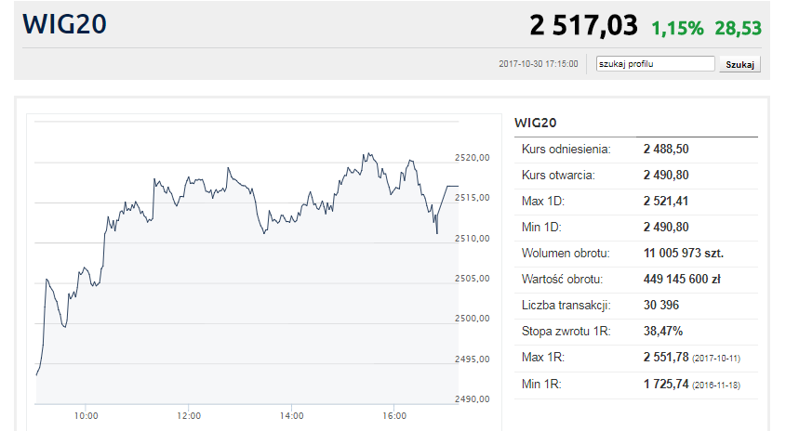Viewport: 786px width, 431px height.
Task: Click the 2017-10-30 17:15:00 timestamp
Action: coord(538,64)
